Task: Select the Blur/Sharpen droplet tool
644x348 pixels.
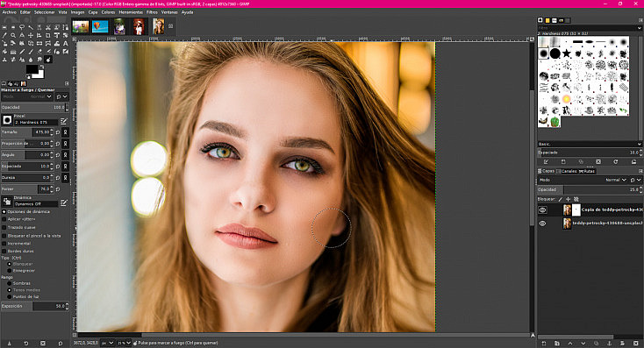Action: (31, 60)
